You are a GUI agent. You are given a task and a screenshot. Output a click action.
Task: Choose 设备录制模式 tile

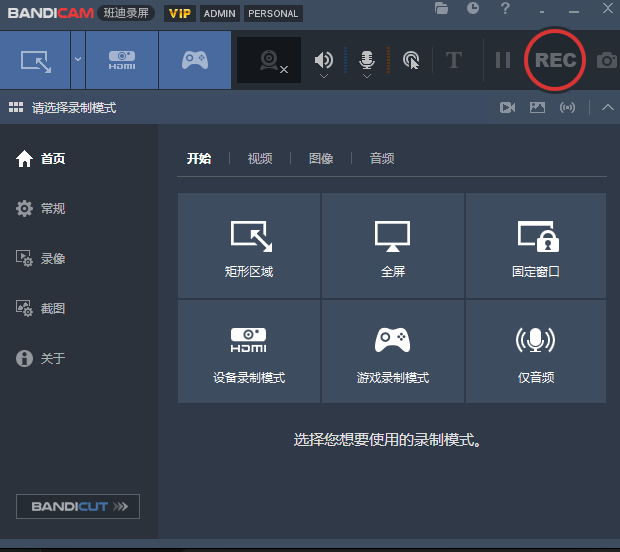[x=249, y=352]
